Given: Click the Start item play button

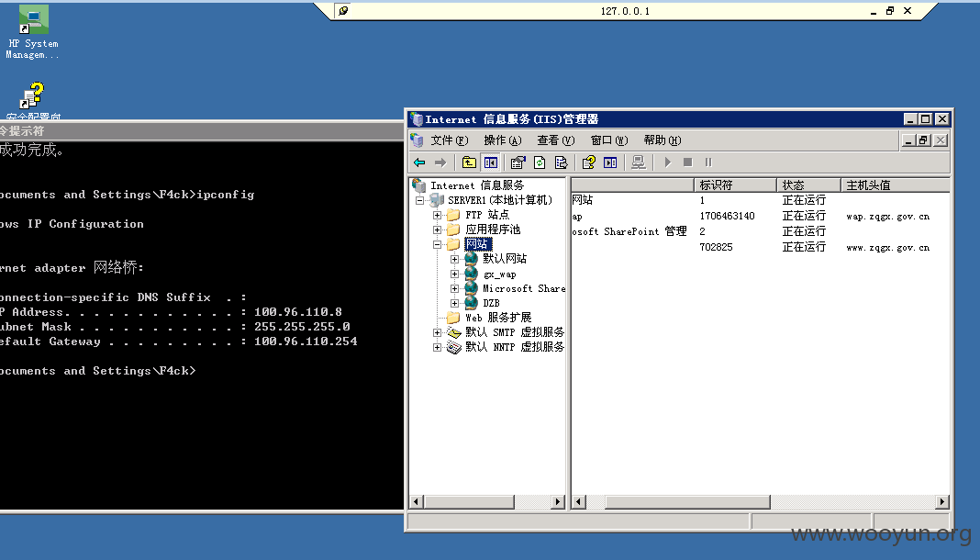Looking at the screenshot, I should tap(667, 162).
